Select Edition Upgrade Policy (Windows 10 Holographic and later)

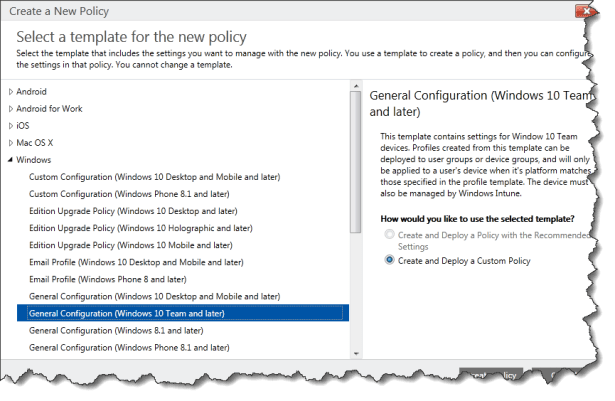(x=141, y=228)
